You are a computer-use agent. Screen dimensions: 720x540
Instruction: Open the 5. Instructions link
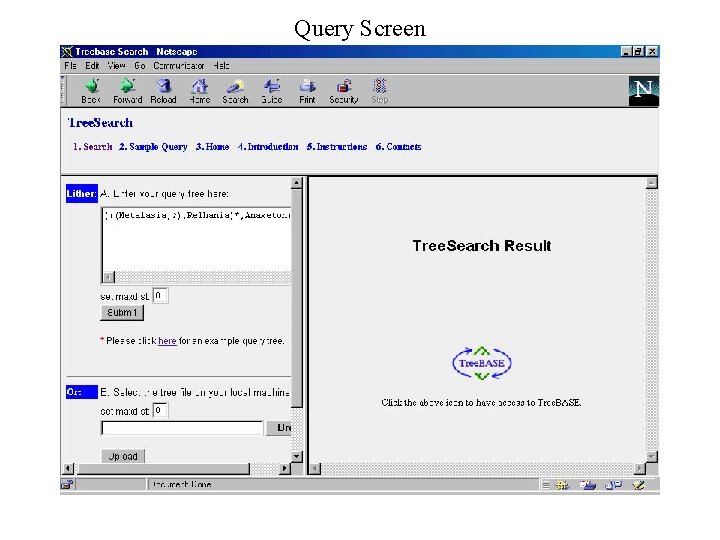(337, 147)
